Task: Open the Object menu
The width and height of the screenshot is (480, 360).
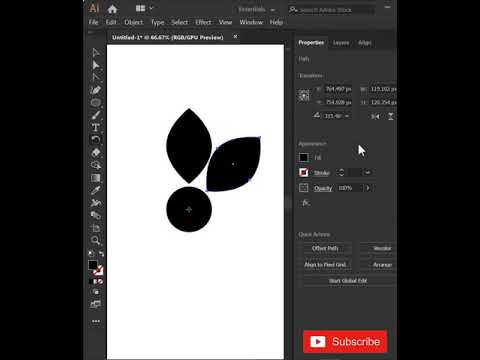Action: pyautogui.click(x=134, y=22)
